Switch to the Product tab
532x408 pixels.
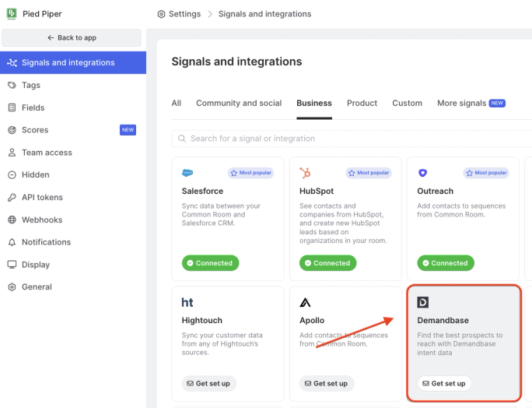(x=362, y=103)
